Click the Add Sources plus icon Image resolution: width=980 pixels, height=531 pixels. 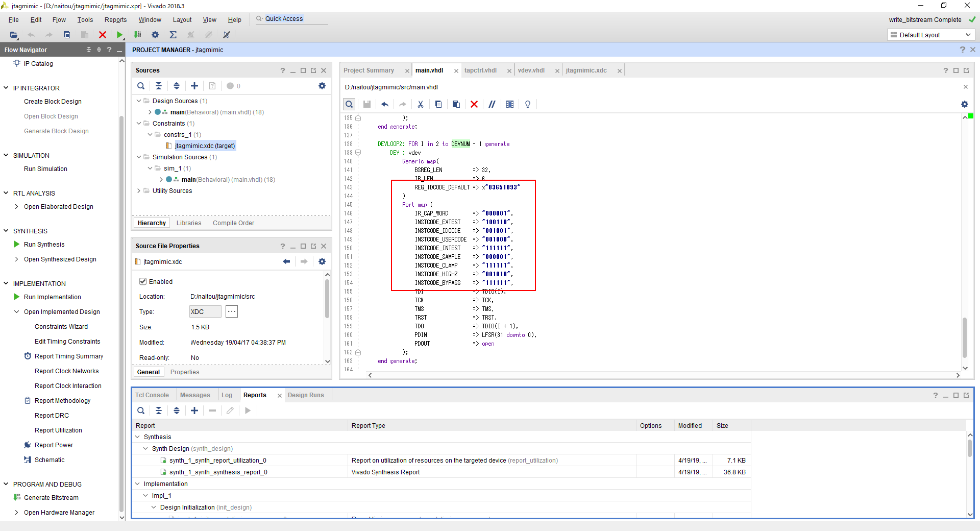[194, 86]
